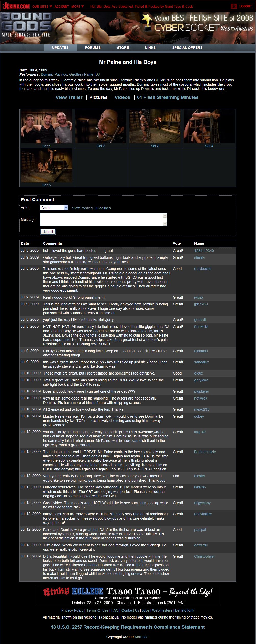Open the Vote selection dropdown

pyautogui.click(x=54, y=208)
